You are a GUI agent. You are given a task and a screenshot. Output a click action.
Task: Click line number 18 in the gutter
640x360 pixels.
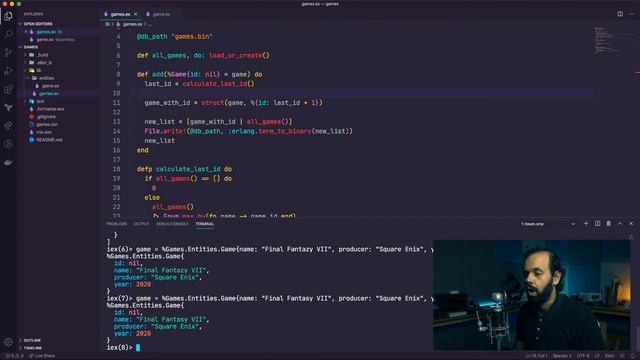point(117,169)
